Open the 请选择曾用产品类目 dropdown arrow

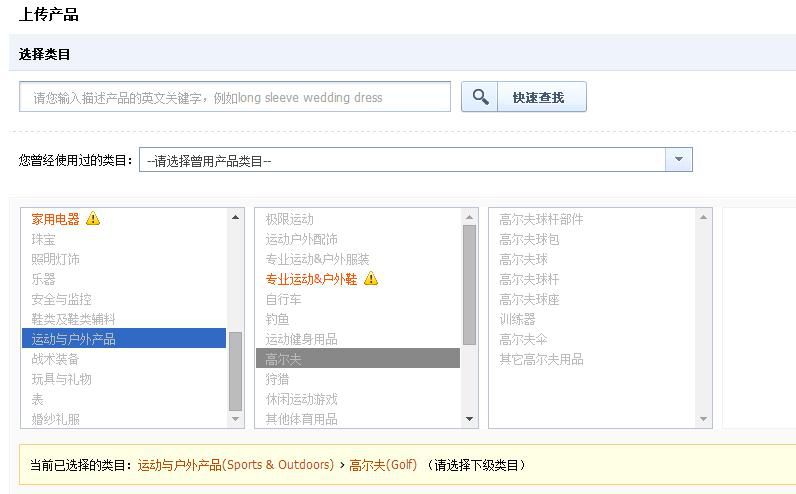tap(679, 160)
